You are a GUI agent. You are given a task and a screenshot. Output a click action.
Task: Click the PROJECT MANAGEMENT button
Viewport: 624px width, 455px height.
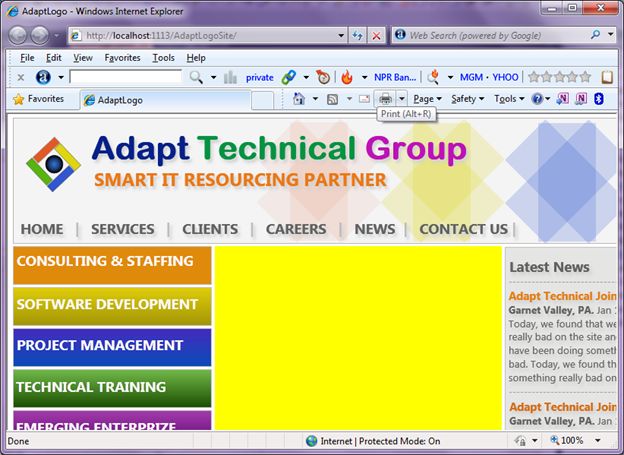(112, 347)
